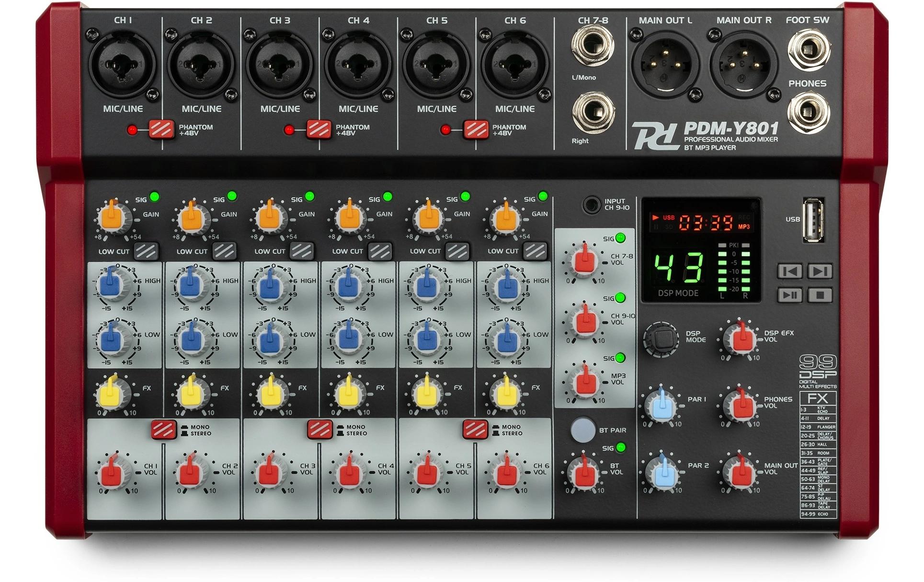Screen dimensions: 924x582
Task: Click the MAIN OUT R XLR connector
Action: click(x=744, y=65)
